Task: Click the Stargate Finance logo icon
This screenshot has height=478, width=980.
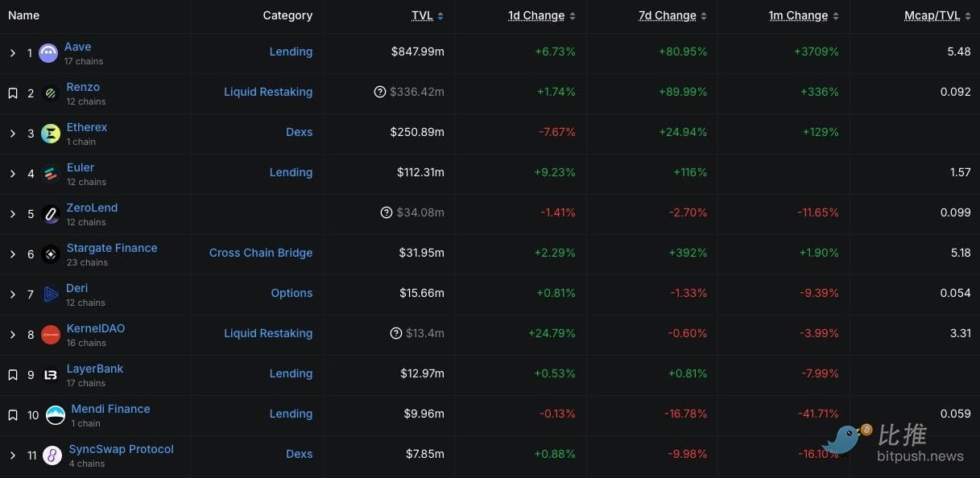Action: click(x=51, y=254)
